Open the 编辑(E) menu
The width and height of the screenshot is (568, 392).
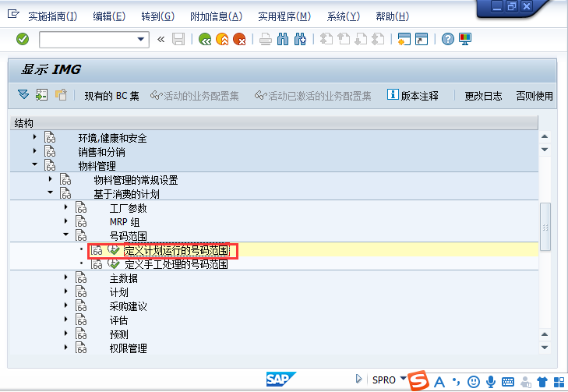tap(109, 16)
